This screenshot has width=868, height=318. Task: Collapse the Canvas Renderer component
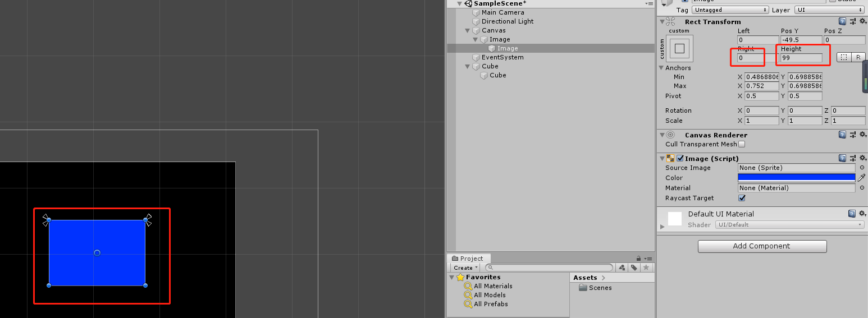tap(661, 135)
